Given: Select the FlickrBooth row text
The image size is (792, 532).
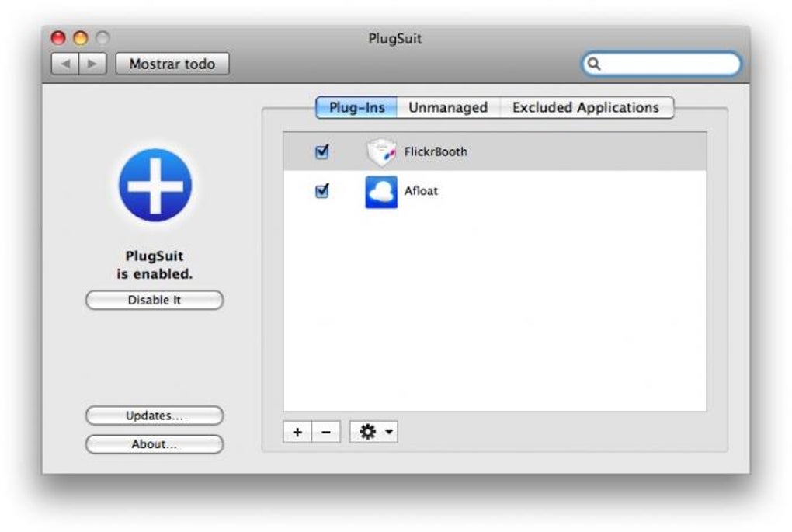Looking at the screenshot, I should pos(436,151).
